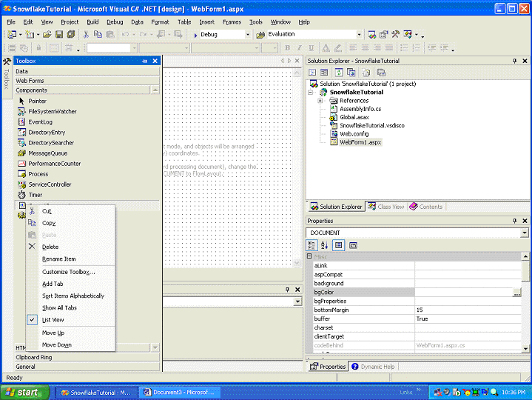Toggle auto-hide pin on Solution Explorer
The image size is (532, 400).
coord(515,61)
